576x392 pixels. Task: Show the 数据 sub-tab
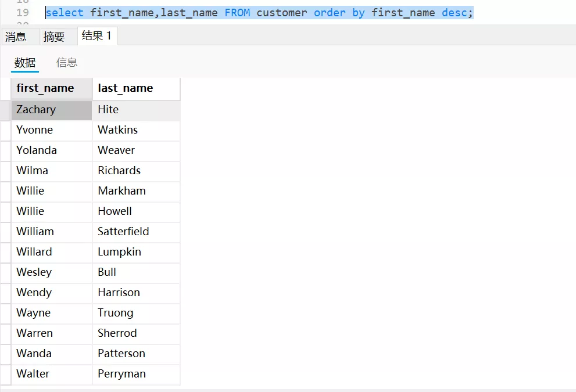pyautogui.click(x=25, y=63)
